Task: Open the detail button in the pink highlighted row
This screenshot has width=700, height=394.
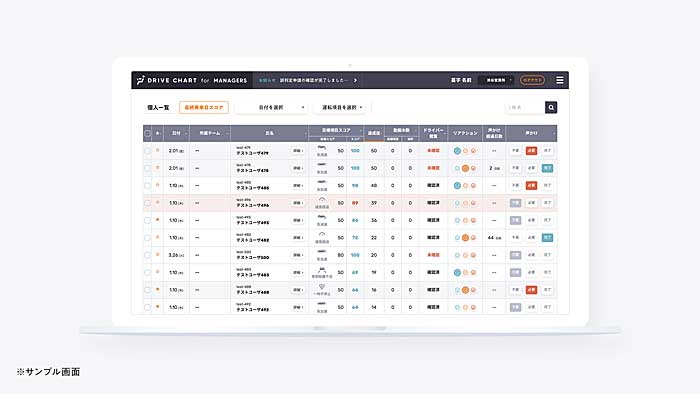Action: 298,203
